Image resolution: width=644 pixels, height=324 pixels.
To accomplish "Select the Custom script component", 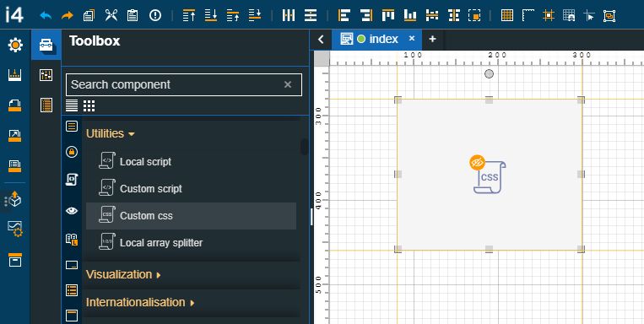I will coord(191,189).
